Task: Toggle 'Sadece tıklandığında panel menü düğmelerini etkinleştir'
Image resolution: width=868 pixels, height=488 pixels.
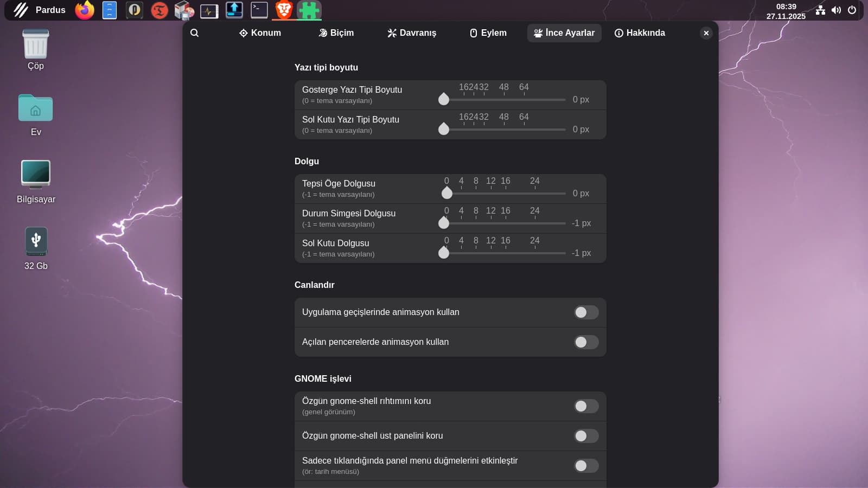Action: pos(586,466)
